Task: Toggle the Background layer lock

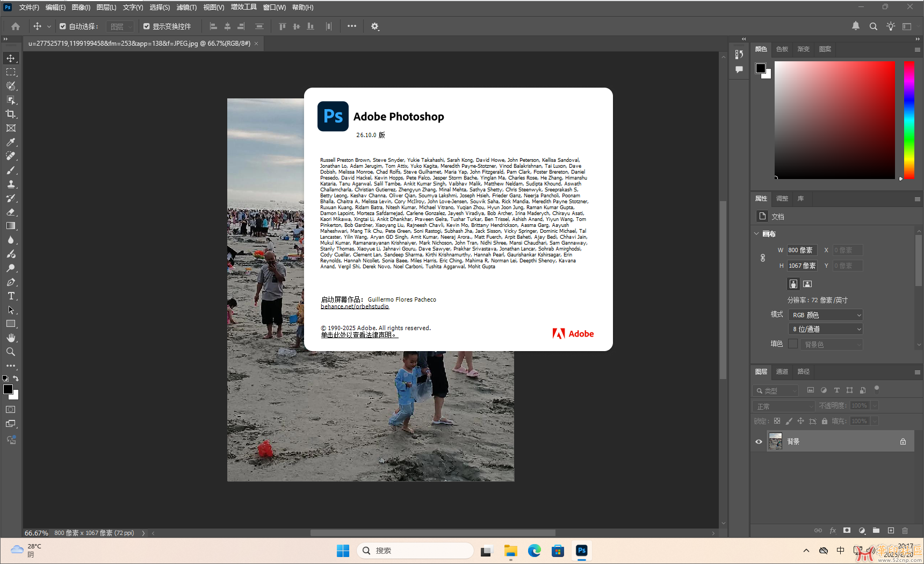Action: tap(903, 441)
